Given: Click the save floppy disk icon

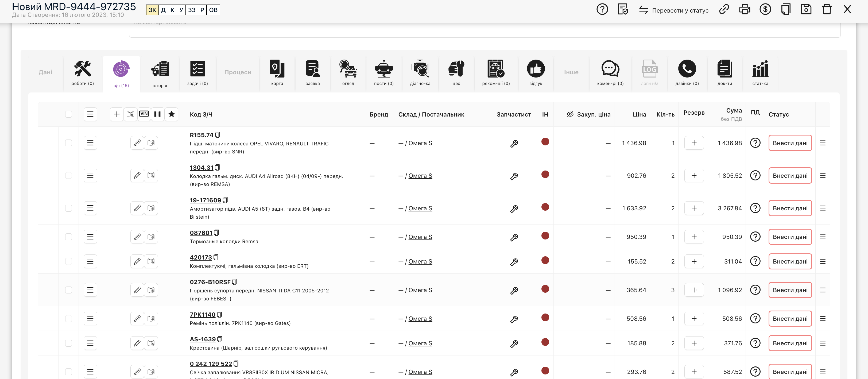Looking at the screenshot, I should [x=806, y=9].
